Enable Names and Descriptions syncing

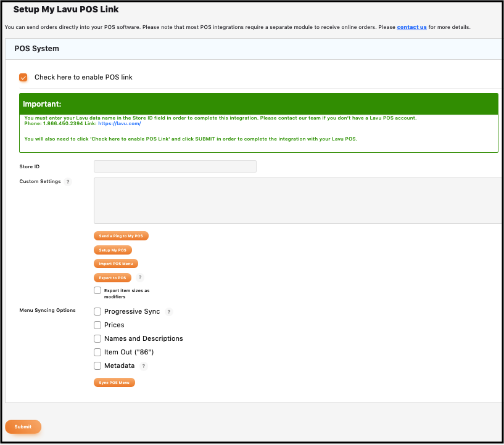tap(97, 338)
